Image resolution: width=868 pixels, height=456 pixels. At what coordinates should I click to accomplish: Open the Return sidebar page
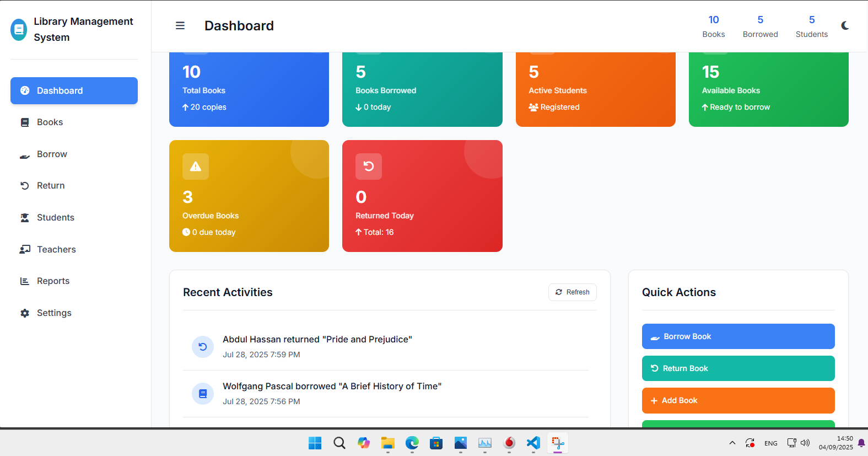tap(74, 186)
